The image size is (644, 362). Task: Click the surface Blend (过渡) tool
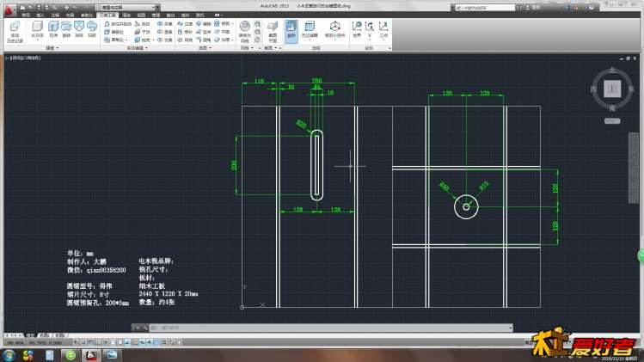pyautogui.click(x=185, y=24)
